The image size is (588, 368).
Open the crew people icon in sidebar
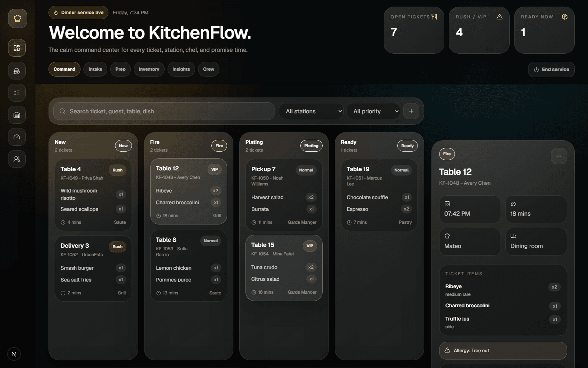17,159
